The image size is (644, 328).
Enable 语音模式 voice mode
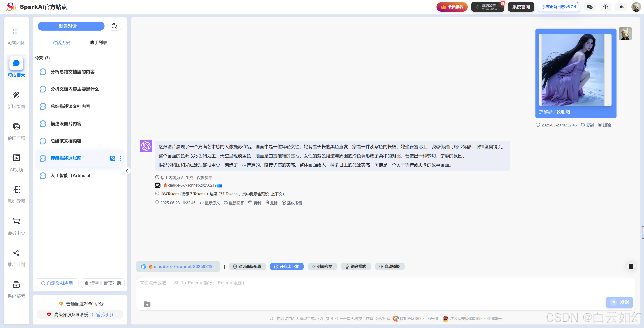(356, 266)
